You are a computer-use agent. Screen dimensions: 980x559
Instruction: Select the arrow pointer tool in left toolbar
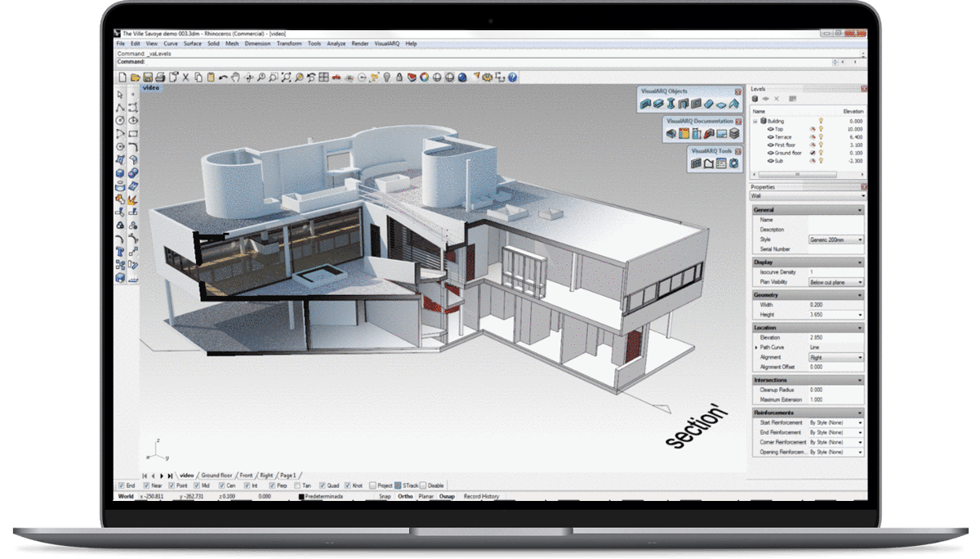tap(121, 95)
